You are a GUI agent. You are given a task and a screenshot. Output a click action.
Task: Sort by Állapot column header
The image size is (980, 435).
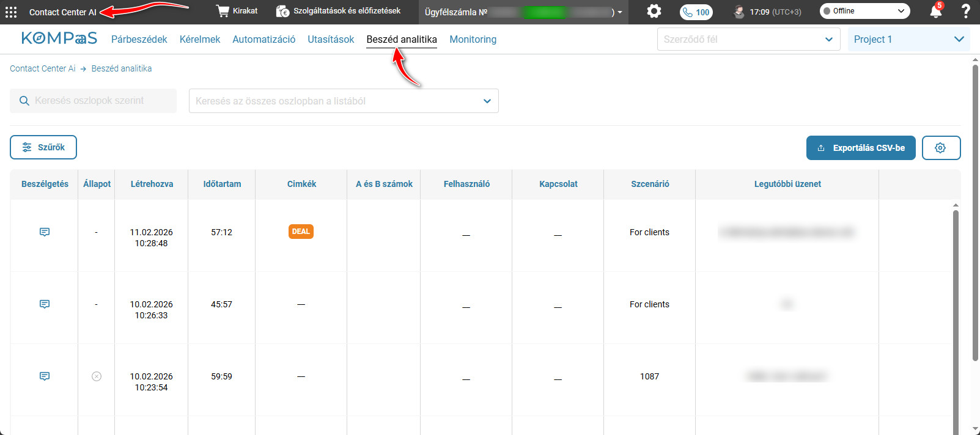(x=97, y=184)
